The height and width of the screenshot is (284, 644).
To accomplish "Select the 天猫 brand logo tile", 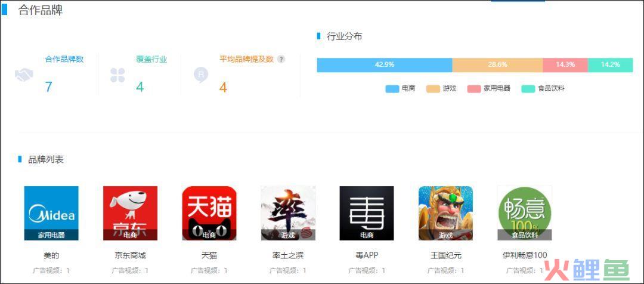I will coord(209,213).
